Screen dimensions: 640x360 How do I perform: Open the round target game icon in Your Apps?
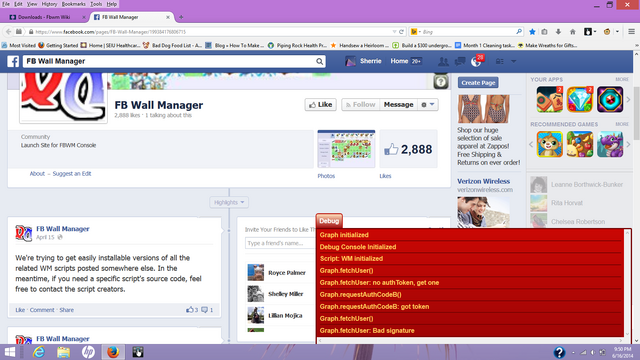click(610, 99)
